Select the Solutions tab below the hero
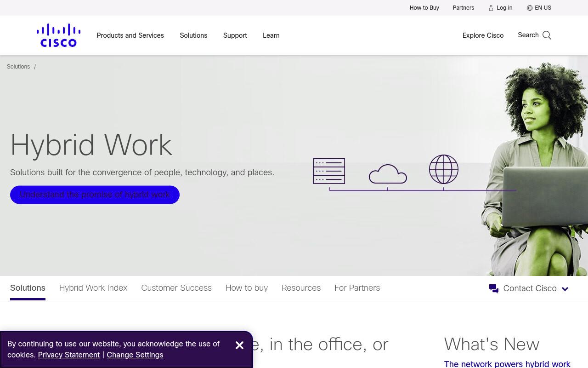The height and width of the screenshot is (368, 588). [x=28, y=288]
